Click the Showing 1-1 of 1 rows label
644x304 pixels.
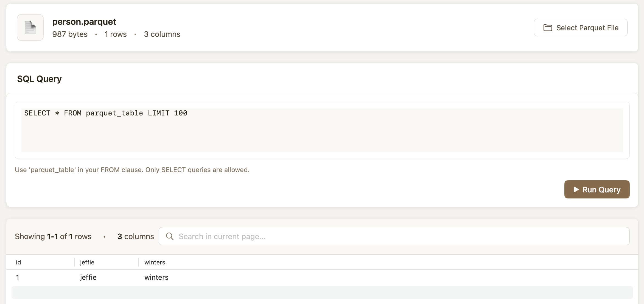click(x=53, y=236)
